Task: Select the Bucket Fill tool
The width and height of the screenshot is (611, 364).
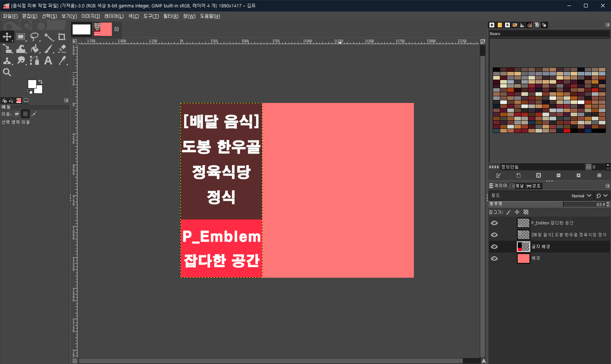Action: point(34,49)
